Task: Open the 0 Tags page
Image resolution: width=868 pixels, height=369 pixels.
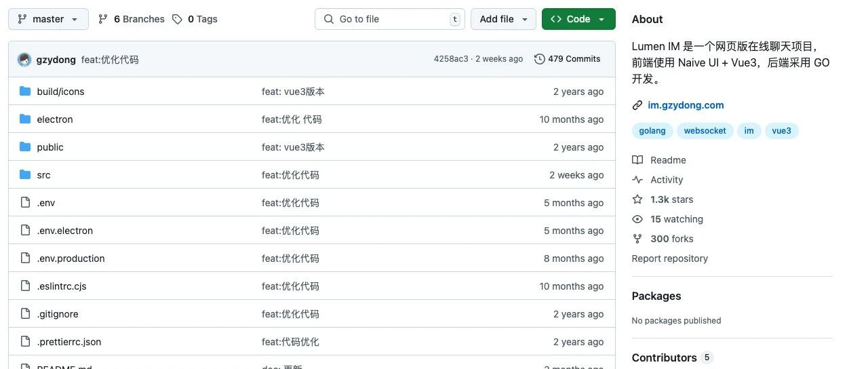Action: tap(195, 19)
